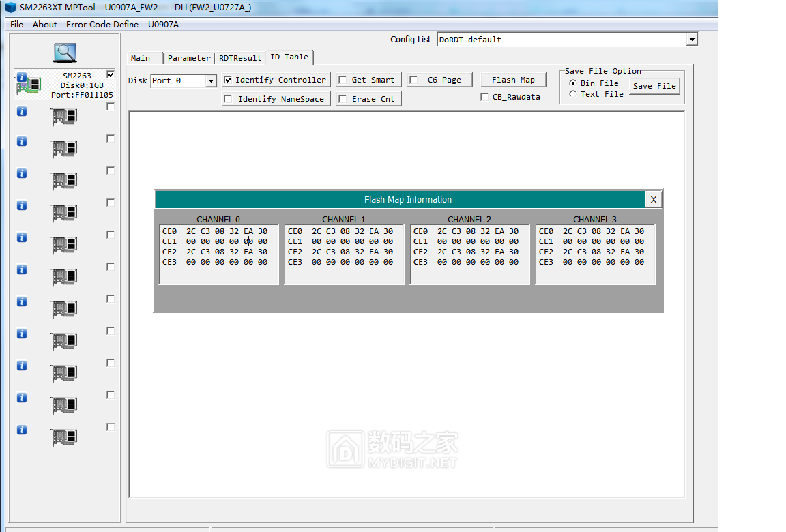Select the empty card icon in the second slot
The image size is (786, 532).
[64, 117]
